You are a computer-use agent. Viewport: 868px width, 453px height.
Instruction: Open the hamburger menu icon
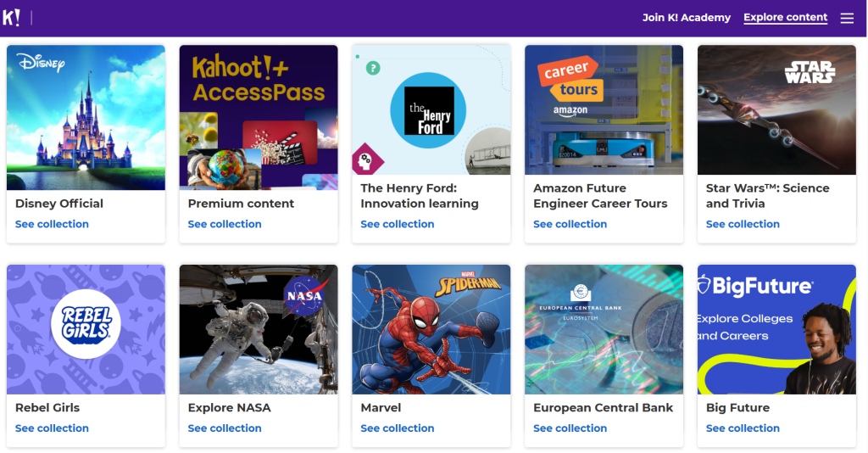click(x=847, y=19)
